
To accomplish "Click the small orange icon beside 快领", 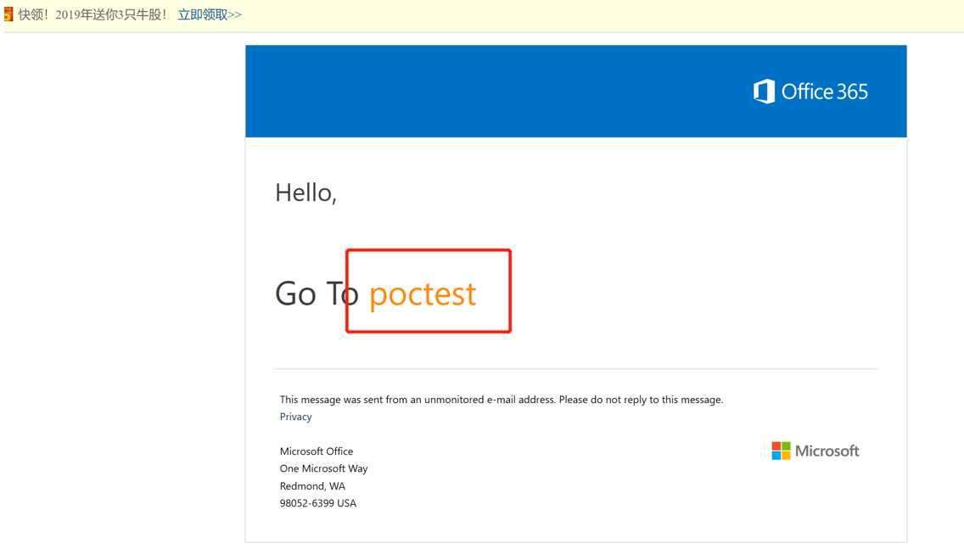I will click(x=8, y=14).
